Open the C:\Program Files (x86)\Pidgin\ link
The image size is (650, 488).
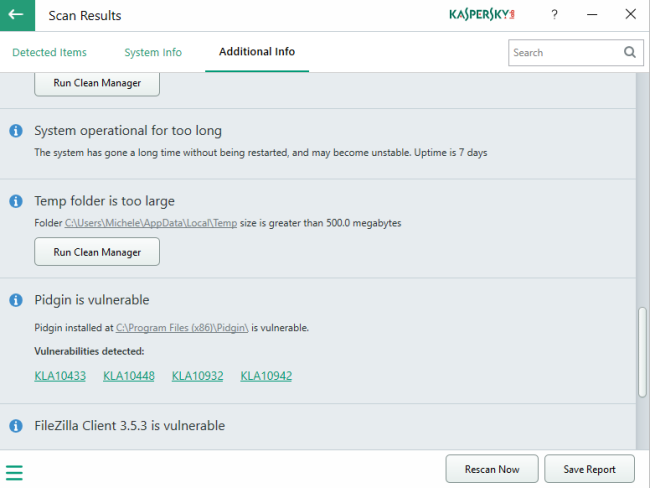click(x=182, y=328)
